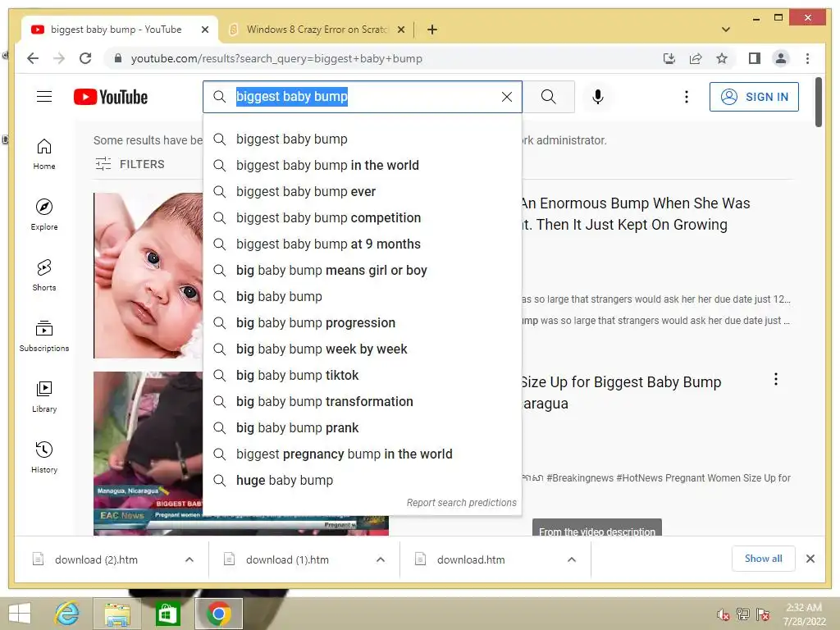Reload the page

coord(85,58)
